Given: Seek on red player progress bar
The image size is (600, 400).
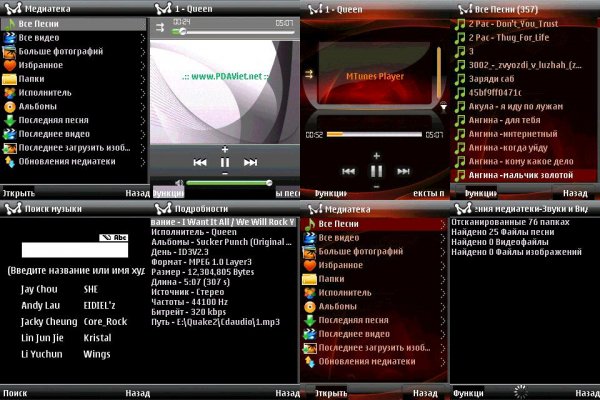Looking at the screenshot, I should (374, 134).
